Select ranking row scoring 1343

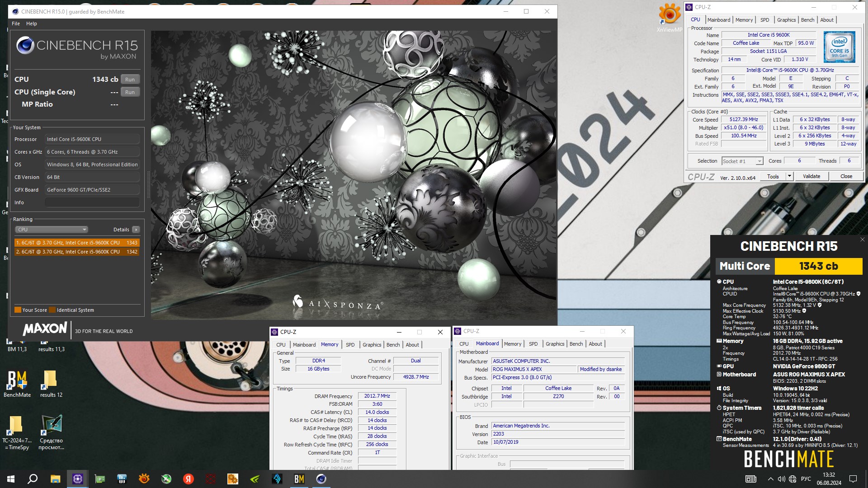click(77, 243)
